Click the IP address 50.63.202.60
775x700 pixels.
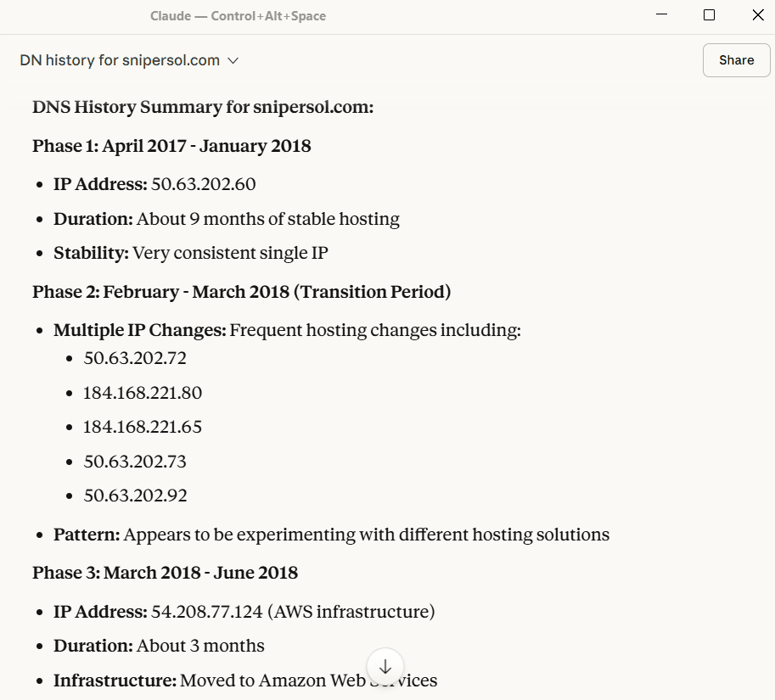(x=203, y=184)
